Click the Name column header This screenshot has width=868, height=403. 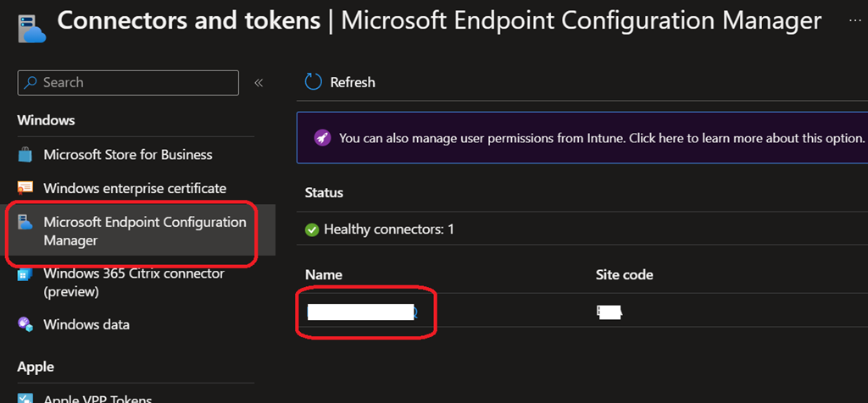point(323,275)
